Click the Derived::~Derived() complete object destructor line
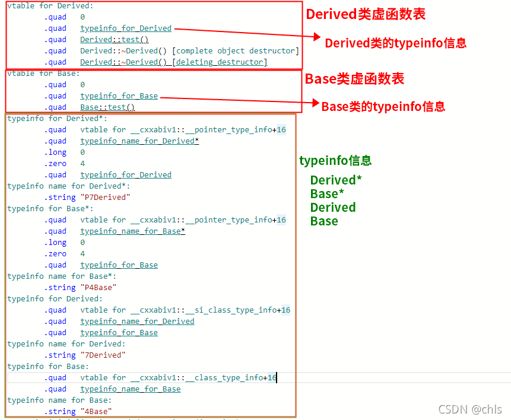The height and width of the screenshot is (420, 511). pos(190,51)
